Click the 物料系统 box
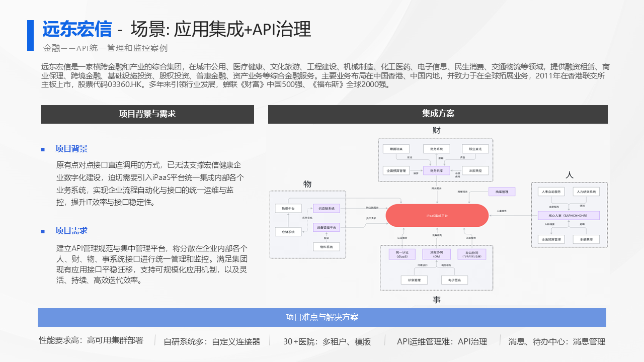This screenshot has width=644, height=362. (x=327, y=247)
